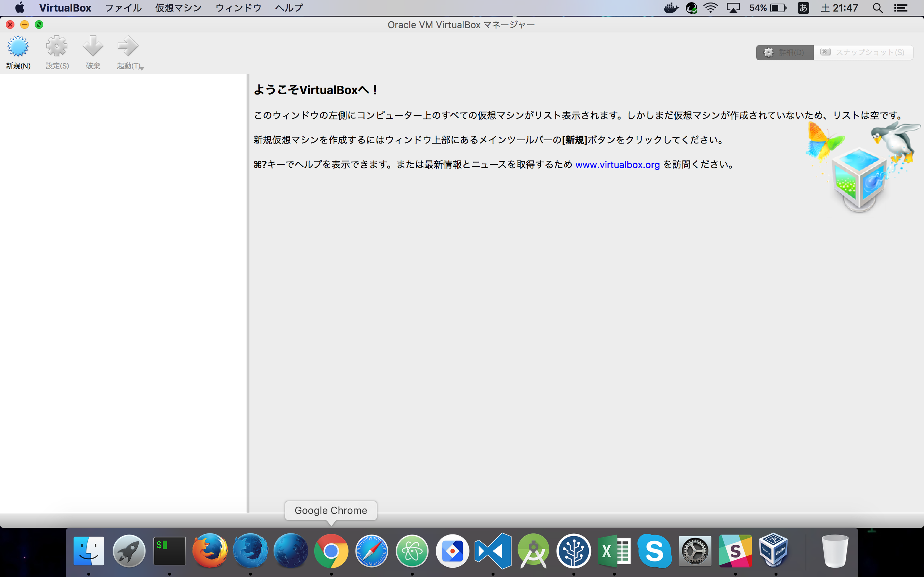
Task: Switch to スナップショット(S) snapshots view
Action: coord(863,52)
